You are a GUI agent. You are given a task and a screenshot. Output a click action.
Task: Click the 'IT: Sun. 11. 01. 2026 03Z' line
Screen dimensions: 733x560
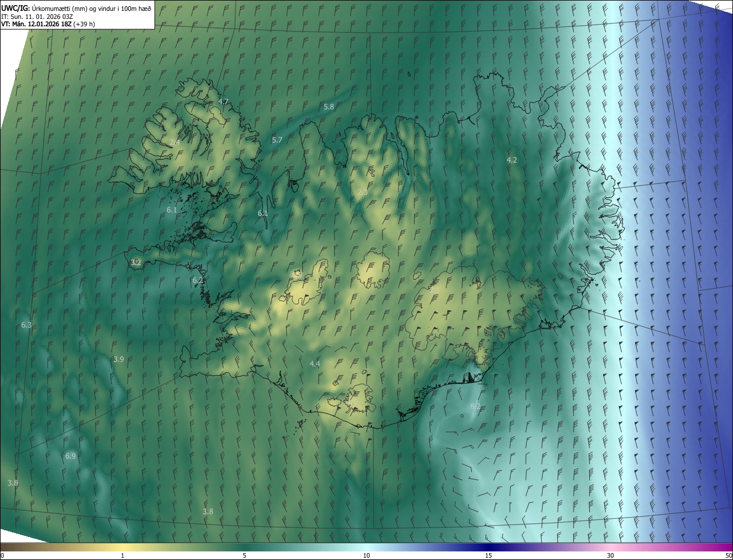point(38,16)
